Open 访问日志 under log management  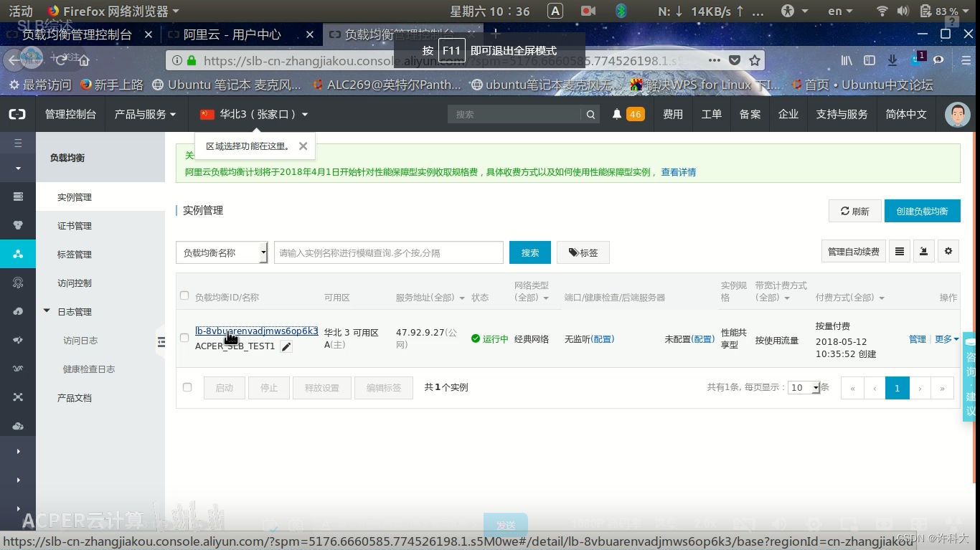pyautogui.click(x=80, y=341)
